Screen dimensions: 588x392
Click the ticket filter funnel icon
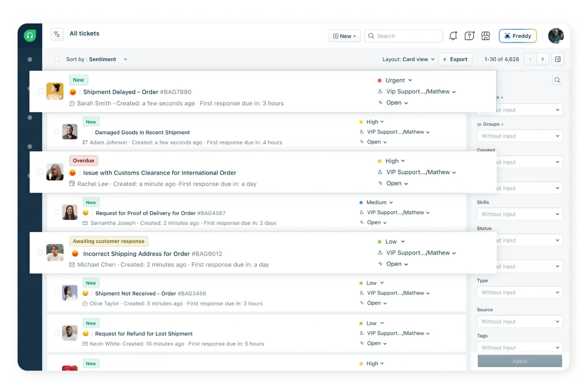[57, 34]
